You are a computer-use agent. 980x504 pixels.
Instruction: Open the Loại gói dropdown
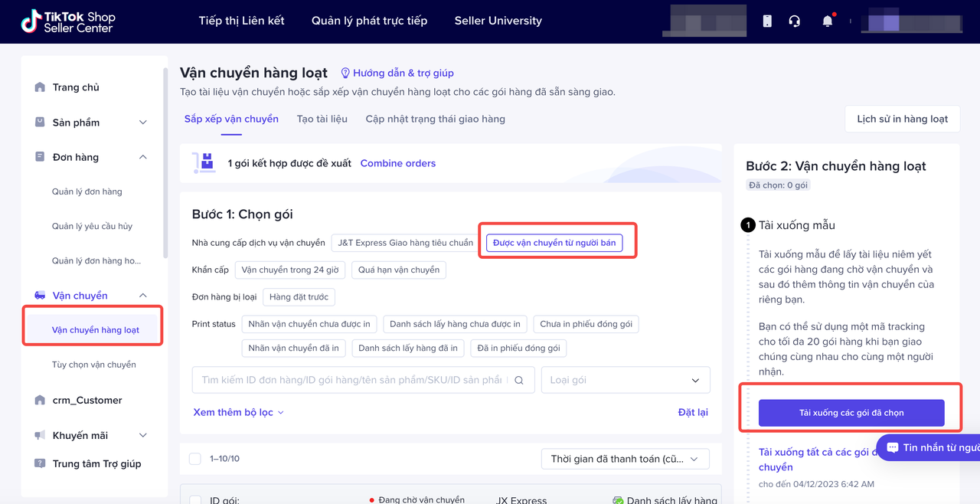625,380
